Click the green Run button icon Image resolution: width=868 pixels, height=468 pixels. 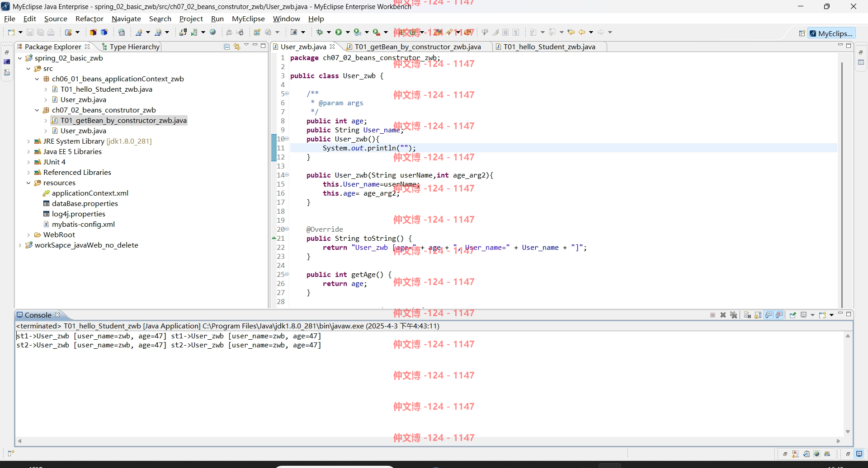pos(339,32)
